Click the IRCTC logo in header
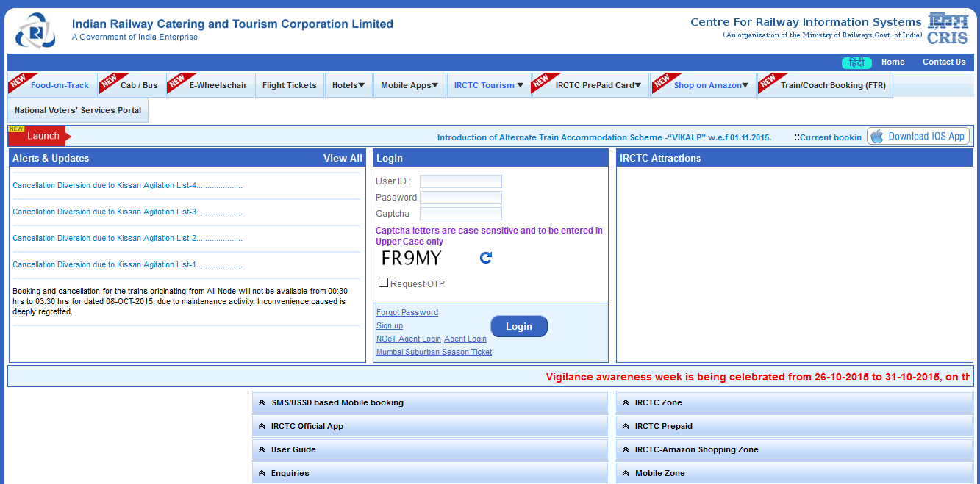 tap(35, 30)
